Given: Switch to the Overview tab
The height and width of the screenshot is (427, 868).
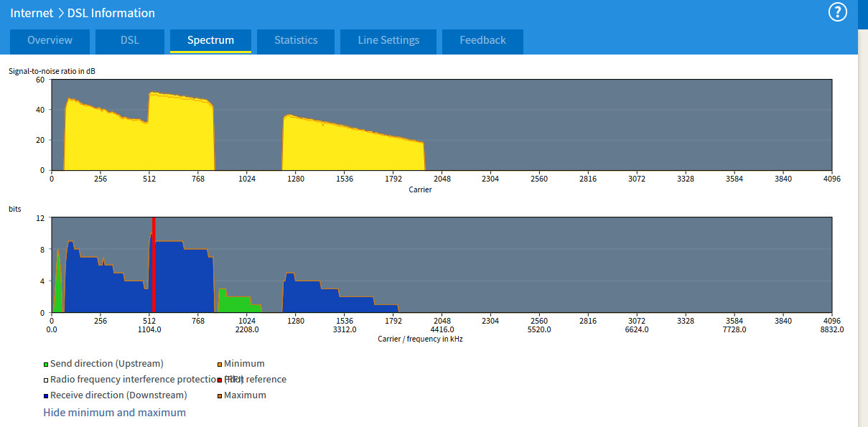Looking at the screenshot, I should (x=50, y=40).
